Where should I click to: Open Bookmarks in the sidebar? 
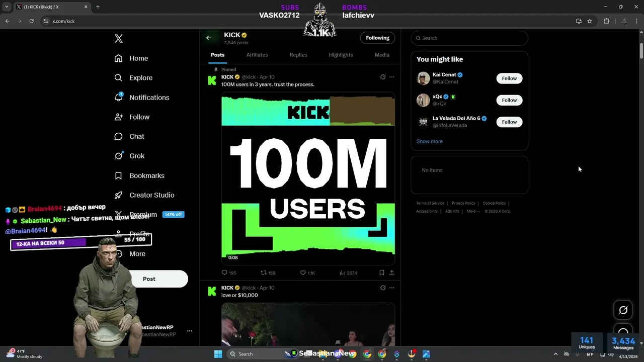click(139, 175)
